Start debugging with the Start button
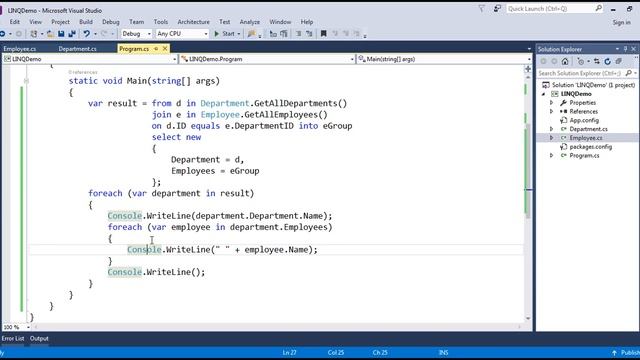The width and height of the screenshot is (640, 360). [x=224, y=34]
